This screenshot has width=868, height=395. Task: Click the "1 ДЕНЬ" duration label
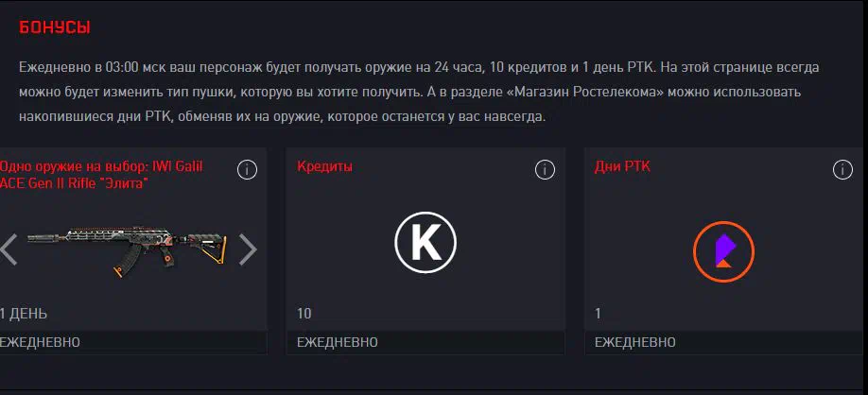[24, 314]
